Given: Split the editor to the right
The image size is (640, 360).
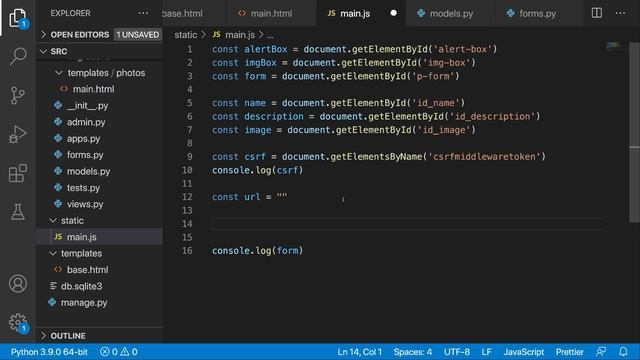Looking at the screenshot, I should pyautogui.click(x=597, y=13).
